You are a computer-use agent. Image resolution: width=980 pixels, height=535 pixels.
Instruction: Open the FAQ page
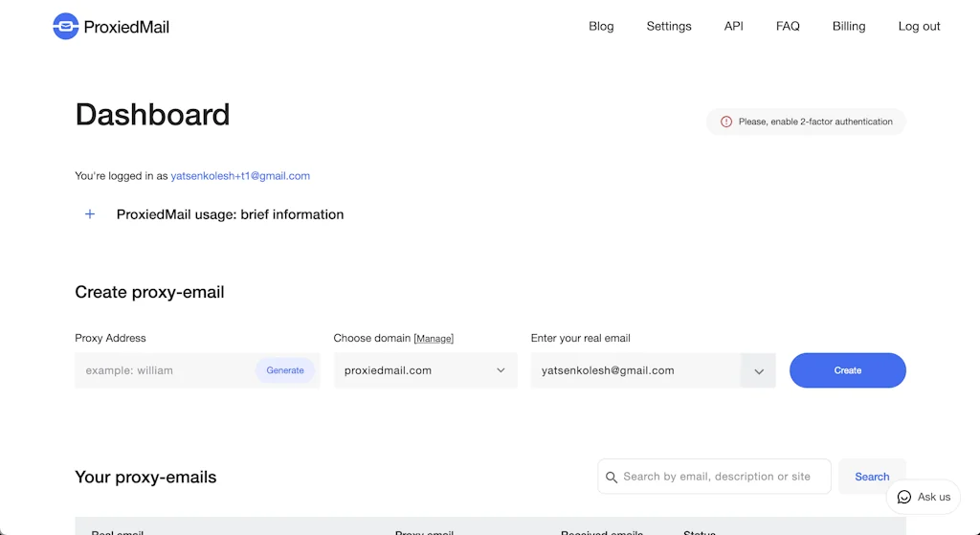click(x=788, y=26)
